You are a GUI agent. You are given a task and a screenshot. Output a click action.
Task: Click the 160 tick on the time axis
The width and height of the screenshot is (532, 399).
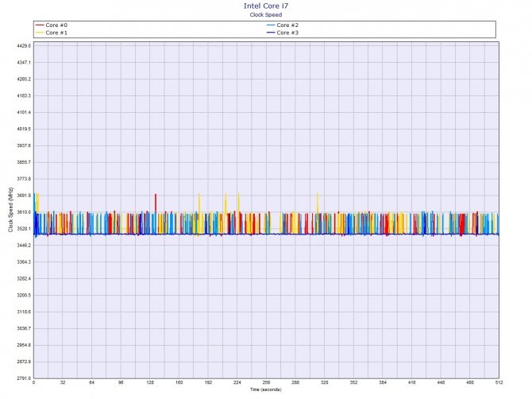tap(179, 382)
